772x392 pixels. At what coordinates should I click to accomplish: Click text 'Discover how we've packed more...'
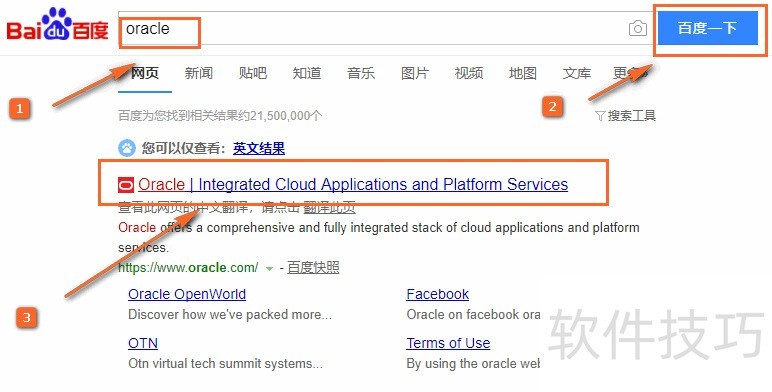[x=230, y=314]
